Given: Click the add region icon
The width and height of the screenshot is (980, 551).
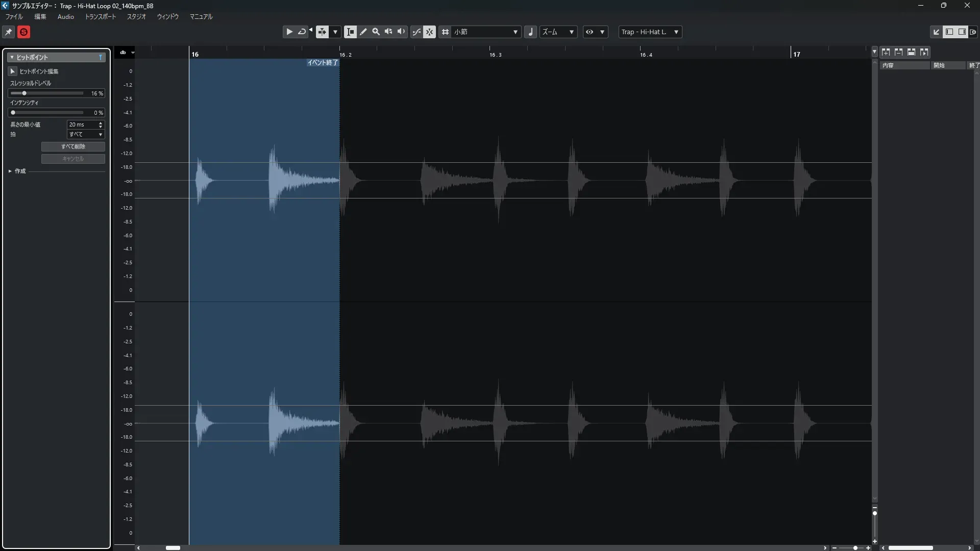Looking at the screenshot, I should [886, 52].
